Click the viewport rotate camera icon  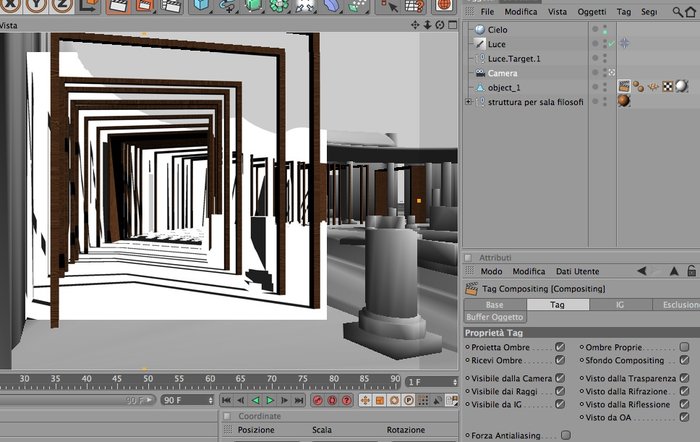click(x=440, y=25)
